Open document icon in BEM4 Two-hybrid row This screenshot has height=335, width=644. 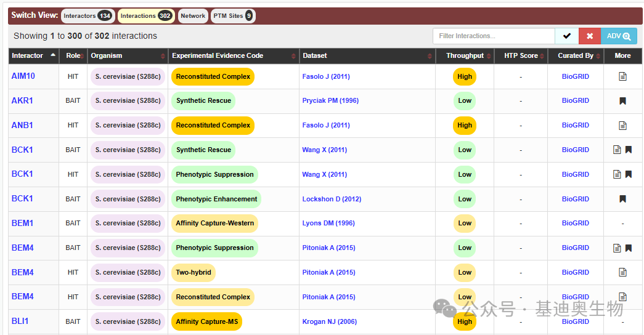(622, 272)
